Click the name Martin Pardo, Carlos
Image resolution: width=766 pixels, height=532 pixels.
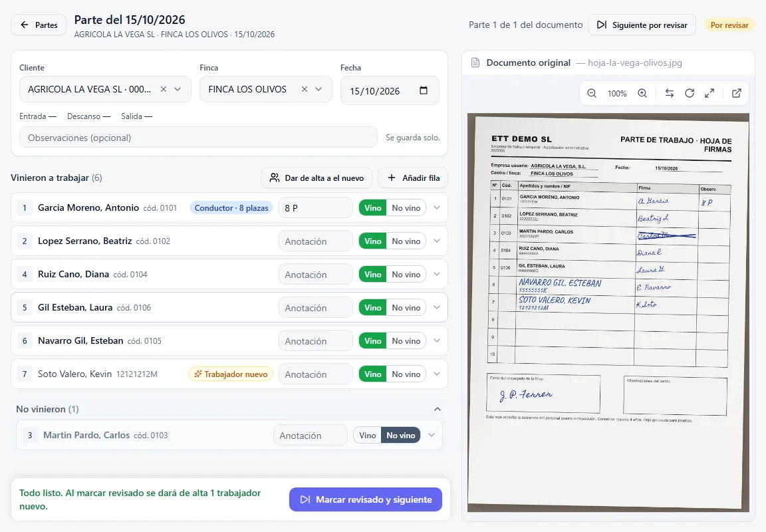[x=86, y=435]
